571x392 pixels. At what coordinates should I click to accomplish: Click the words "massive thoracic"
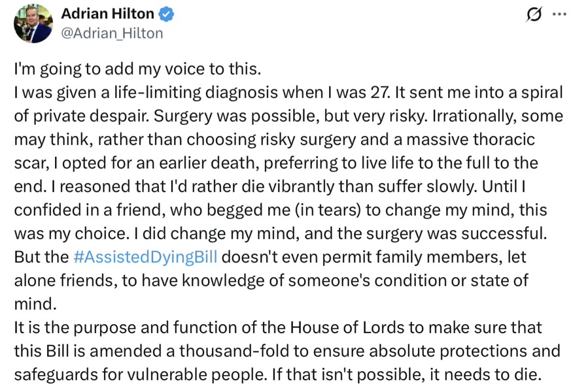click(x=470, y=140)
